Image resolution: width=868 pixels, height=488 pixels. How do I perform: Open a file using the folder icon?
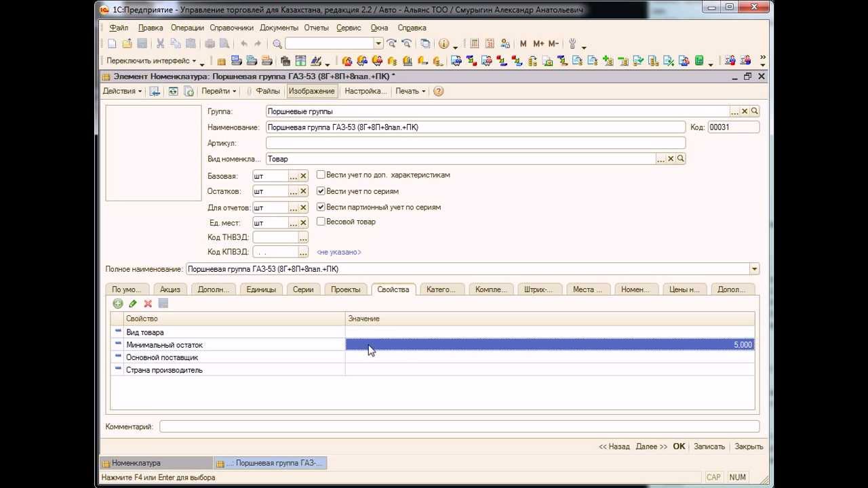127,43
